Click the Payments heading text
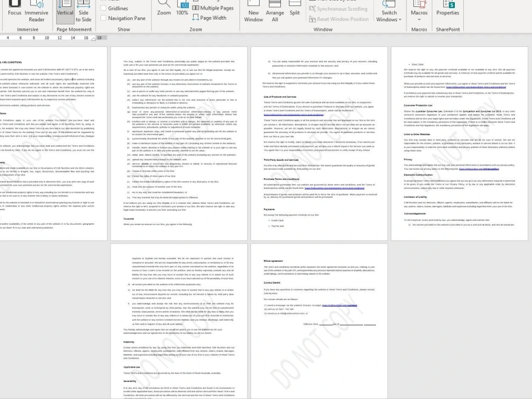Viewport: 532px width, 399px height. [x=269, y=209]
